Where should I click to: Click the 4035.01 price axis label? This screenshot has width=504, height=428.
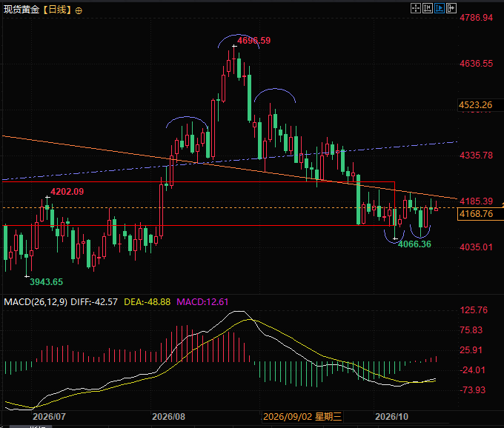point(476,247)
